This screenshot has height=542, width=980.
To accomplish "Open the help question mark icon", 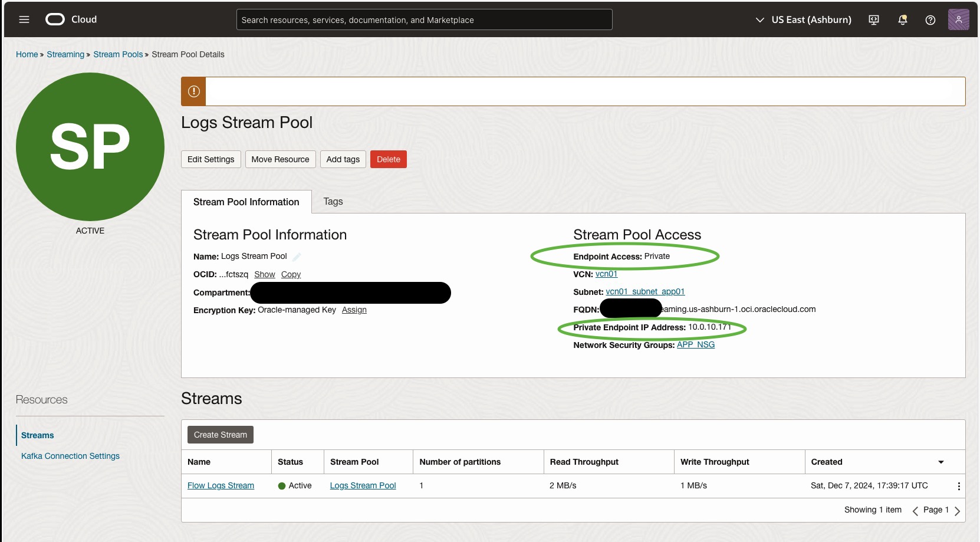I will click(930, 20).
